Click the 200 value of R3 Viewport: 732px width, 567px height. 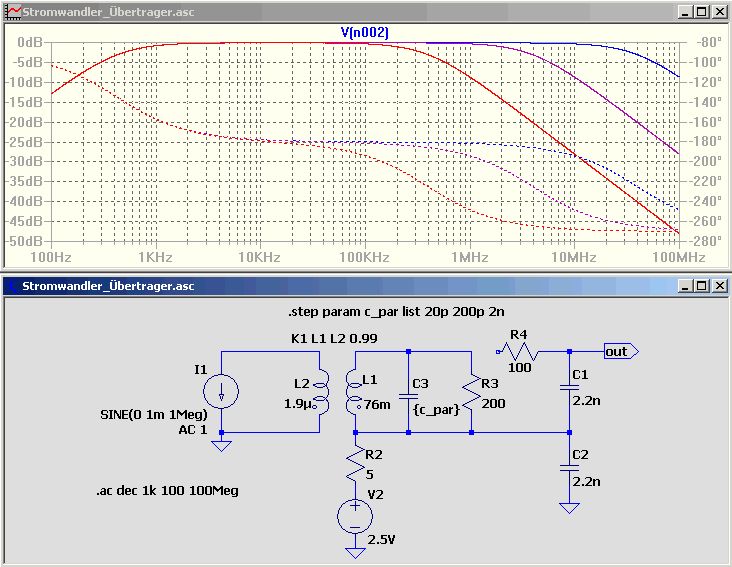click(493, 404)
